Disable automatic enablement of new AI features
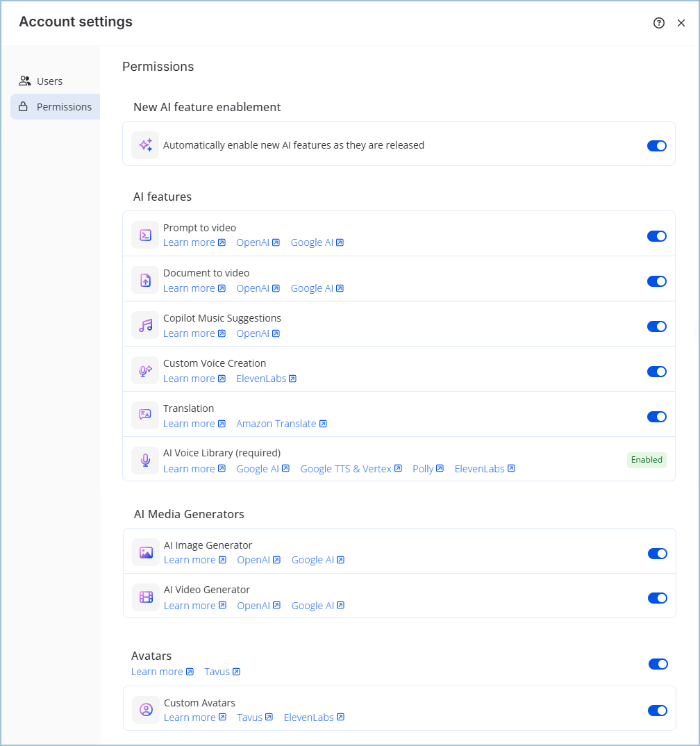This screenshot has width=700, height=746. click(x=656, y=146)
